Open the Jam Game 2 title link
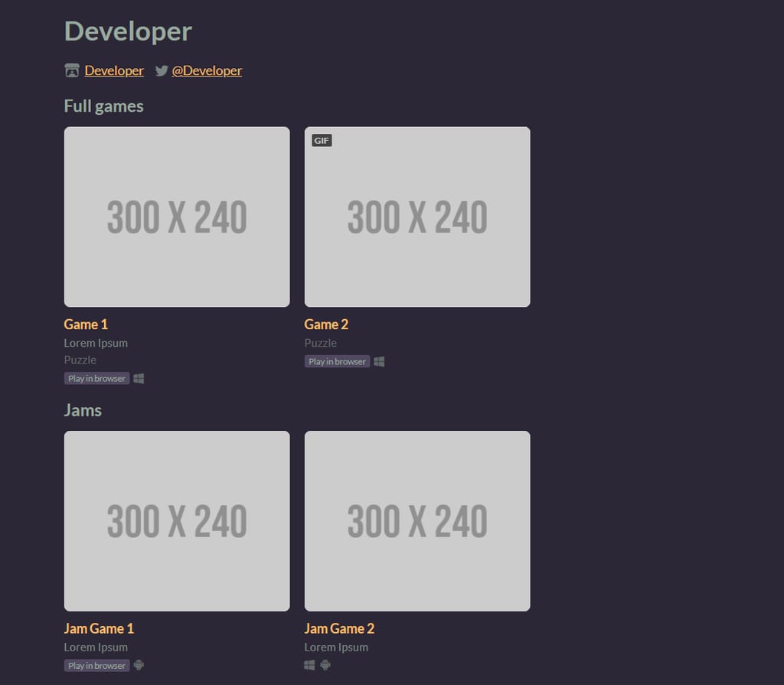The image size is (784, 685). pyautogui.click(x=339, y=628)
